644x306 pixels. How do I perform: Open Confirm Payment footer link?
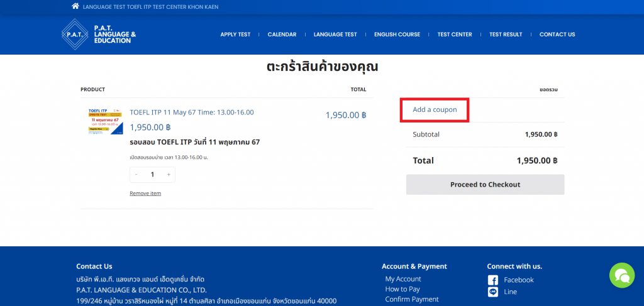412,300
